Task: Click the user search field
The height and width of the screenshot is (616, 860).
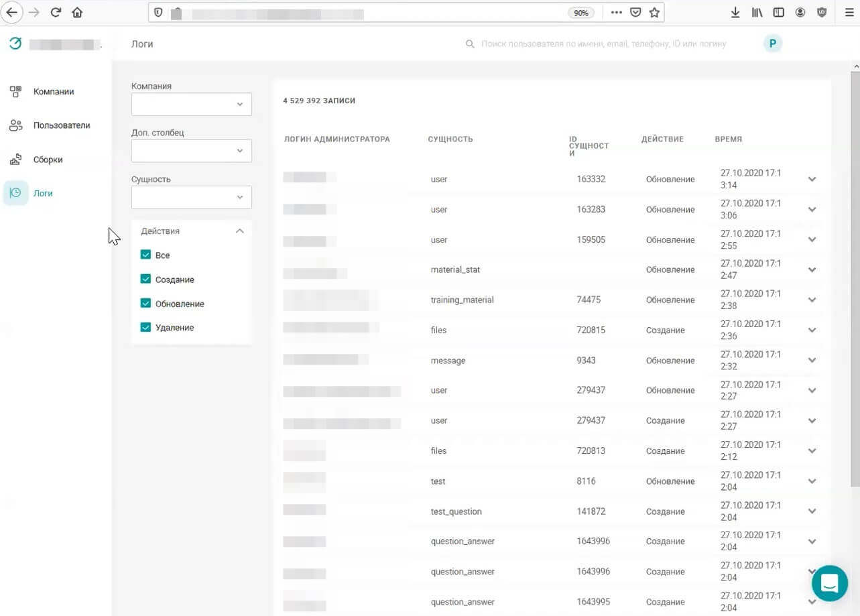Action: pos(603,44)
